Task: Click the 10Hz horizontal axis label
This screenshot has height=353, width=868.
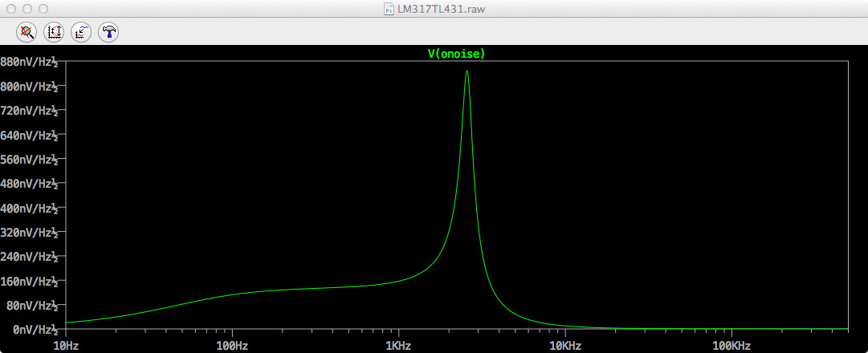Action: [x=65, y=347]
